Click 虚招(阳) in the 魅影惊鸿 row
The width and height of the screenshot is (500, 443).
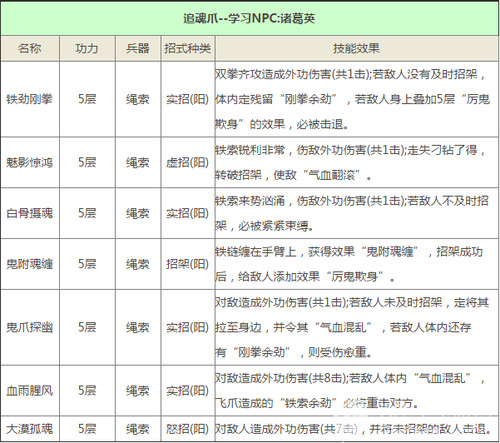point(187,162)
